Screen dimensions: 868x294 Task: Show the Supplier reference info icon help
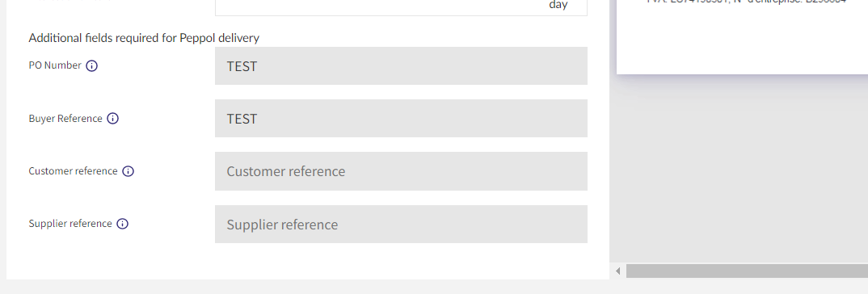(x=123, y=224)
